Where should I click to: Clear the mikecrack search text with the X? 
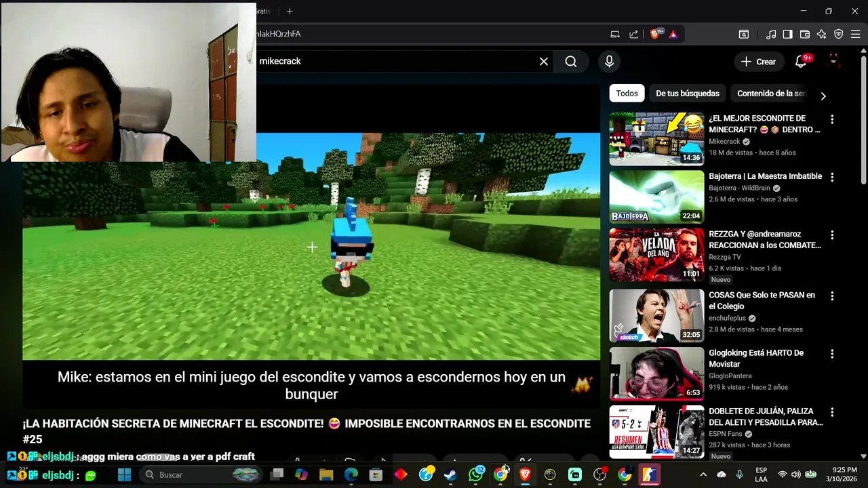coord(544,62)
